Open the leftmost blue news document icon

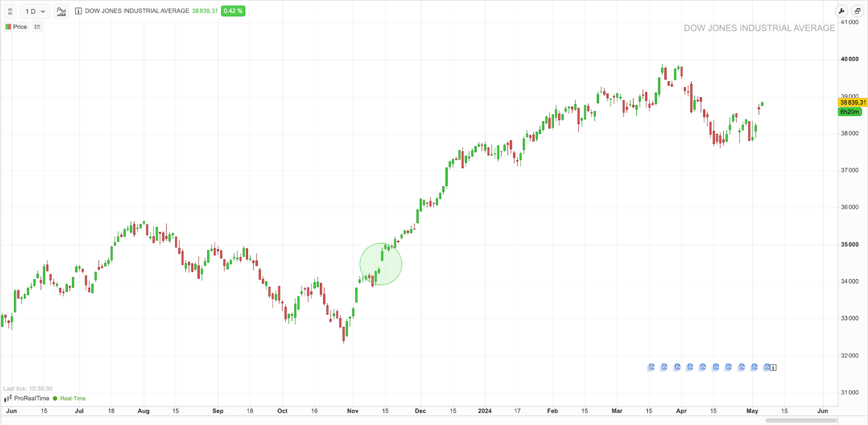click(651, 367)
